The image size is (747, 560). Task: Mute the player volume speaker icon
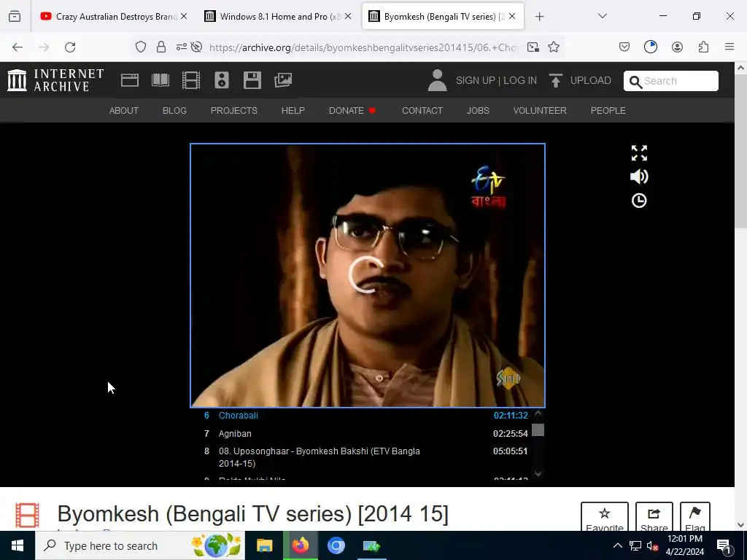pos(639,176)
